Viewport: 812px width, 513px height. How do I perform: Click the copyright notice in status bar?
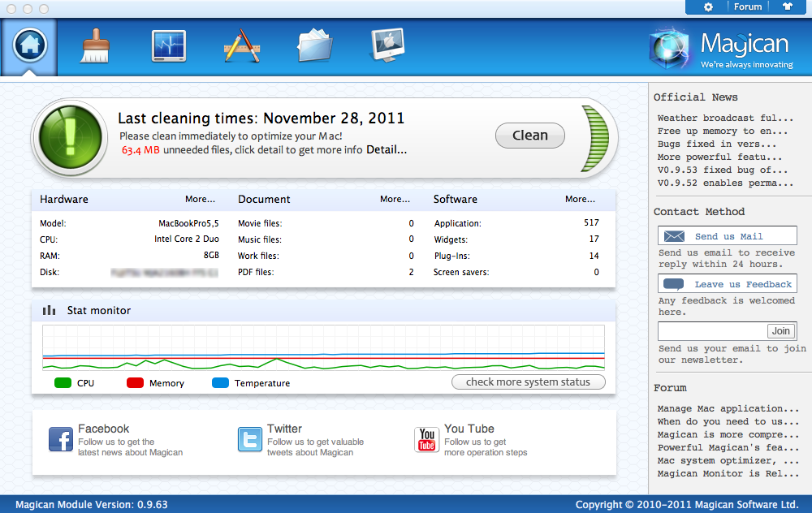(687, 504)
